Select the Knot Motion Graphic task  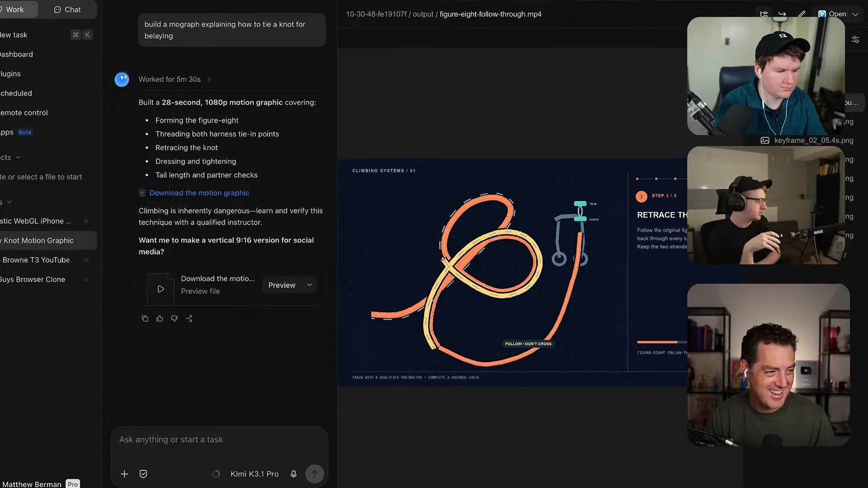(48, 241)
